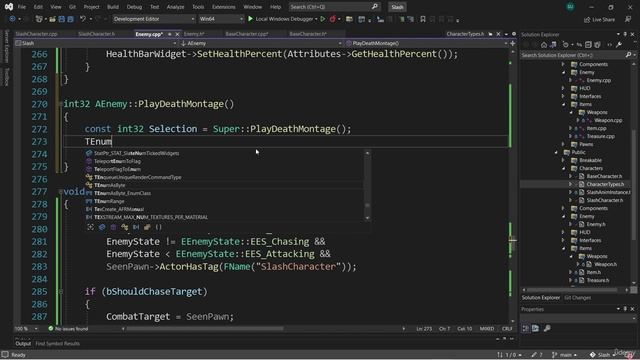Screen dimensions: 640x360
Task: Open the Visual Studio logo menu
Action: (9, 7)
